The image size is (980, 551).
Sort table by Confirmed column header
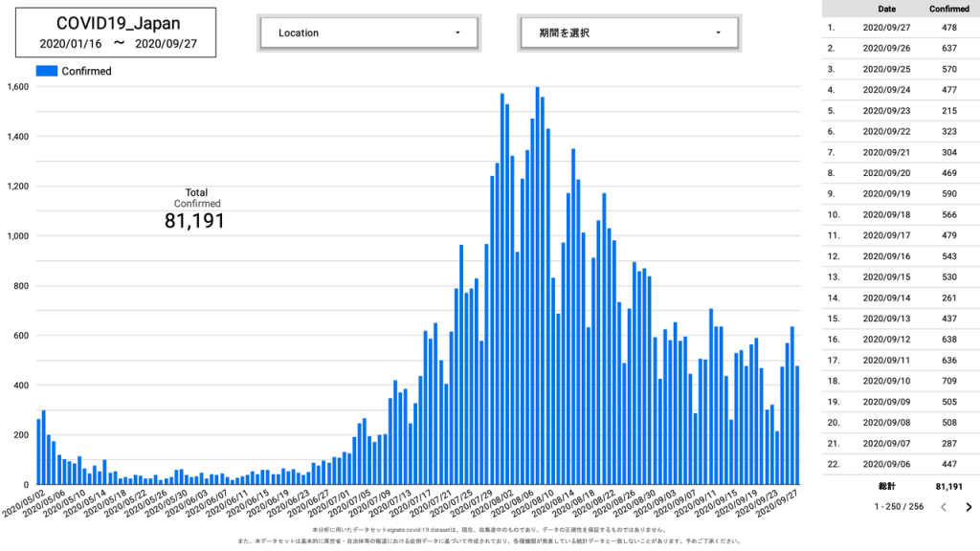948,9
